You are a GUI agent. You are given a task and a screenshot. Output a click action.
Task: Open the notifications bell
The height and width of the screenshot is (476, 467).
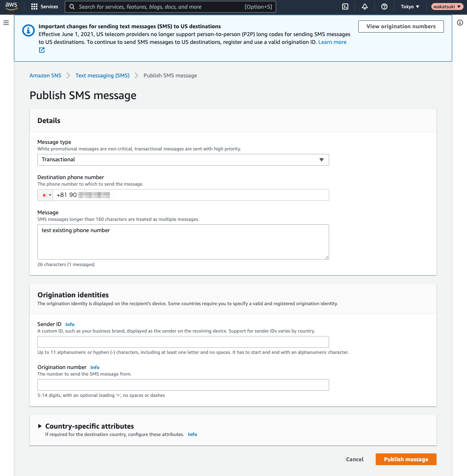pos(365,7)
